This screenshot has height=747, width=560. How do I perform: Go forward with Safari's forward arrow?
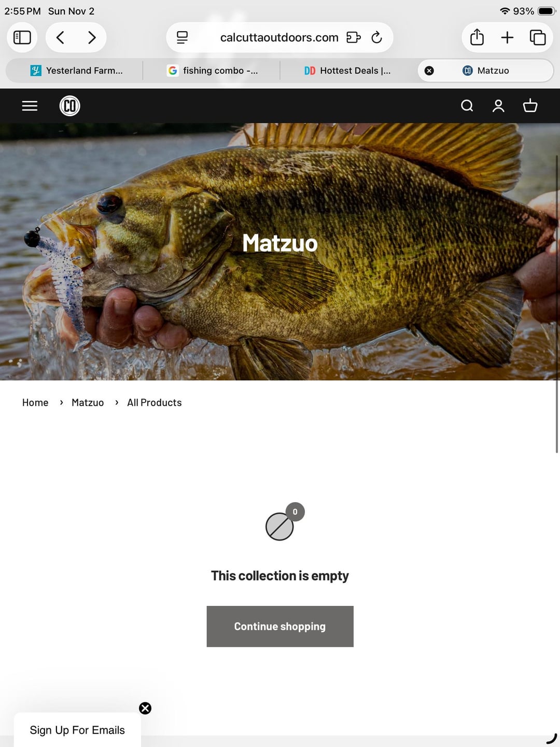(92, 37)
